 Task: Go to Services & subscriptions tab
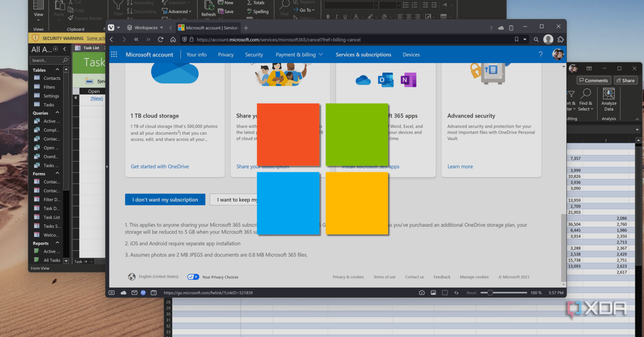click(363, 55)
